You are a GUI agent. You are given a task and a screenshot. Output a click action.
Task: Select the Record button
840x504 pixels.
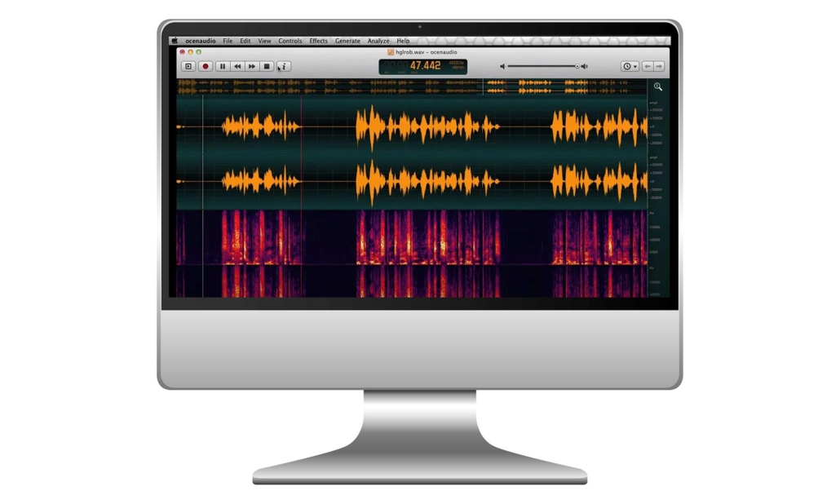pos(206,66)
